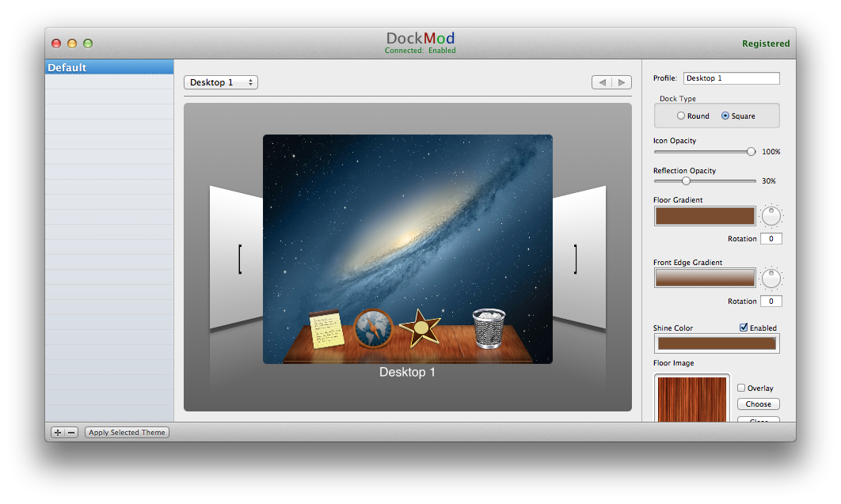Select the Default theme in sidebar
The image size is (841, 504).
109,67
